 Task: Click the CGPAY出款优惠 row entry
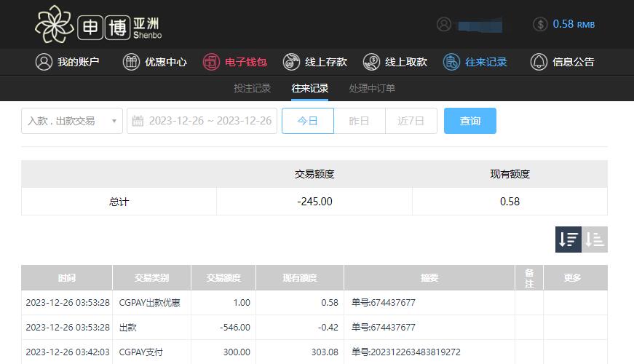(150, 303)
